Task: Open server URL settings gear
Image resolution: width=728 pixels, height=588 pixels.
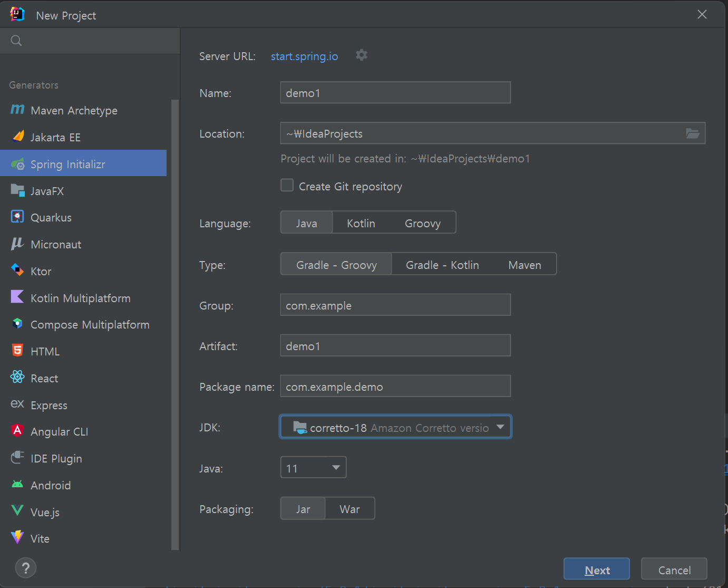Action: coord(361,55)
